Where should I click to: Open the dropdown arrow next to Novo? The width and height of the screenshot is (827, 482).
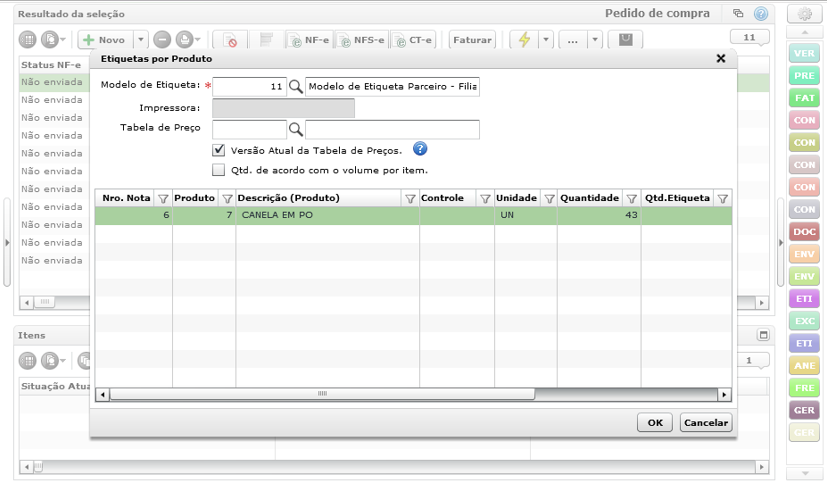[140, 40]
